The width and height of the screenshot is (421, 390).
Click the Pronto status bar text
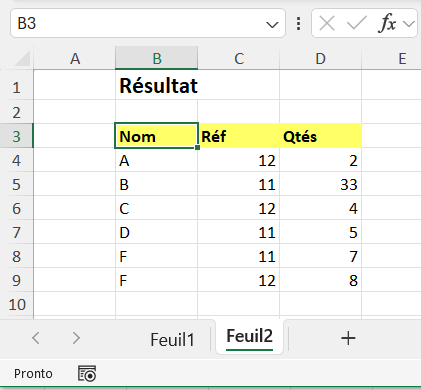point(33,374)
